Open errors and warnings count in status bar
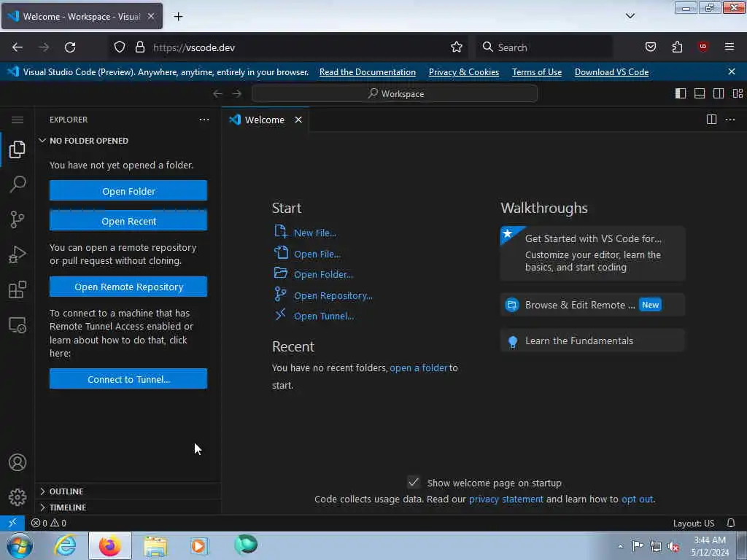The image size is (747, 560). 49,523
